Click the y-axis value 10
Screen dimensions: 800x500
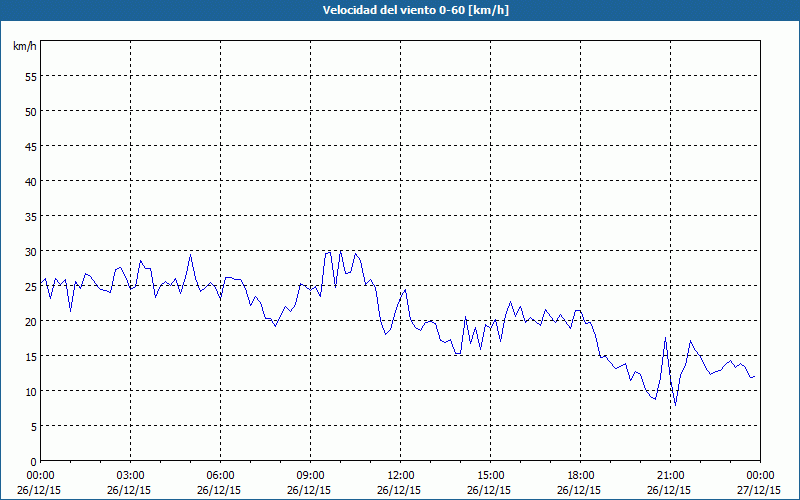31,391
